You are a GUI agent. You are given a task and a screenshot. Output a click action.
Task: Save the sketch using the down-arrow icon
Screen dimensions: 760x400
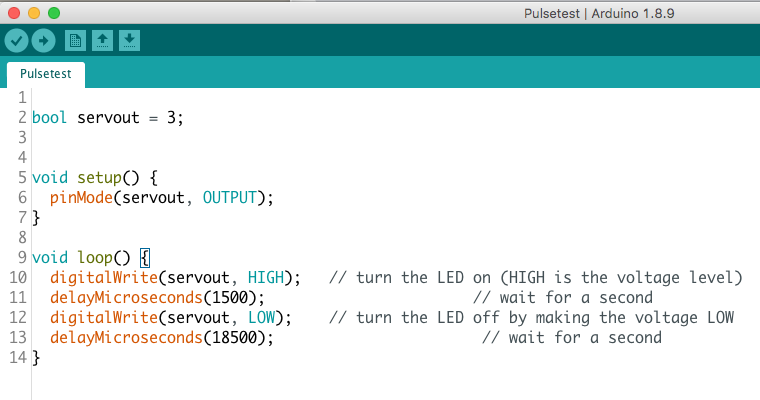129,40
